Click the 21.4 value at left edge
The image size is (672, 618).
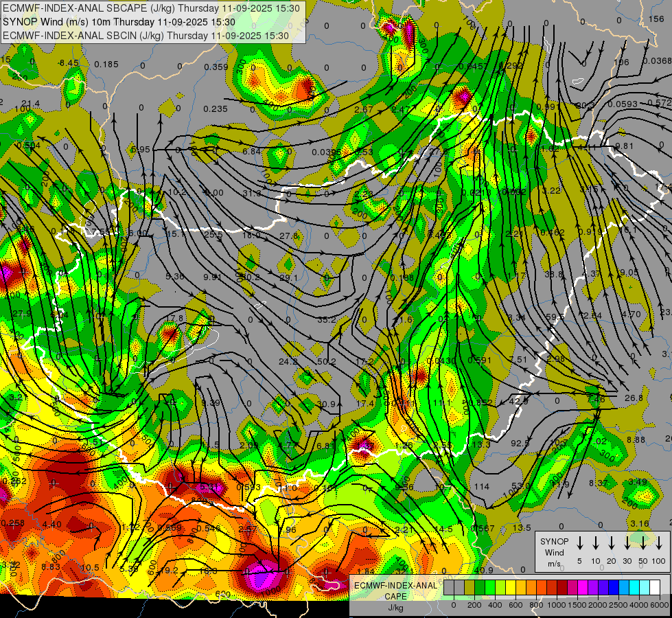[x=30, y=104]
